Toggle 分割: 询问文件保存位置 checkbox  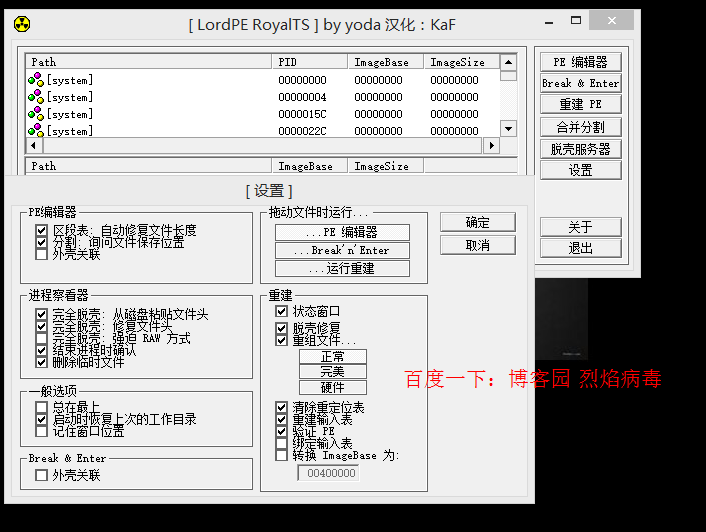pyautogui.click(x=41, y=242)
